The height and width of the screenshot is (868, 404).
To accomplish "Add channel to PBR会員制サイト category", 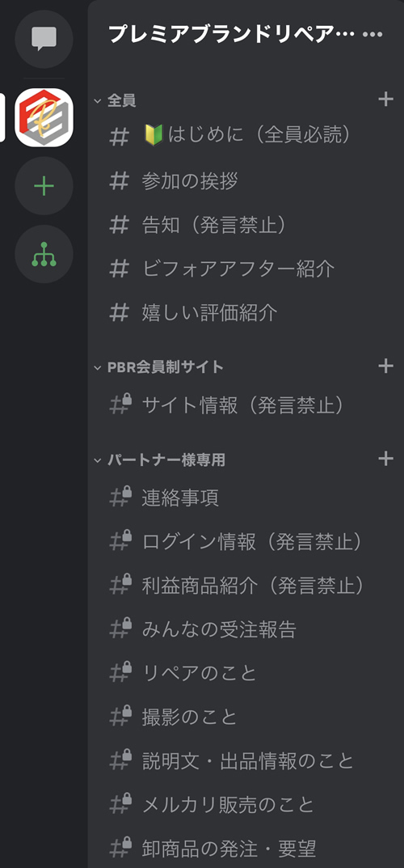I will coord(385,366).
